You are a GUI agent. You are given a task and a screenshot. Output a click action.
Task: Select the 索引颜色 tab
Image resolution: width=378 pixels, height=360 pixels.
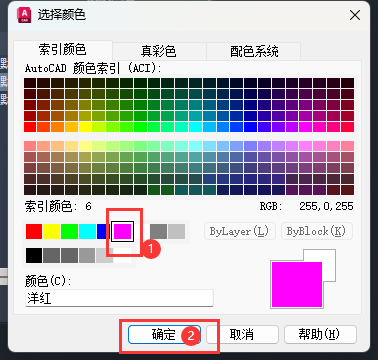coord(63,50)
